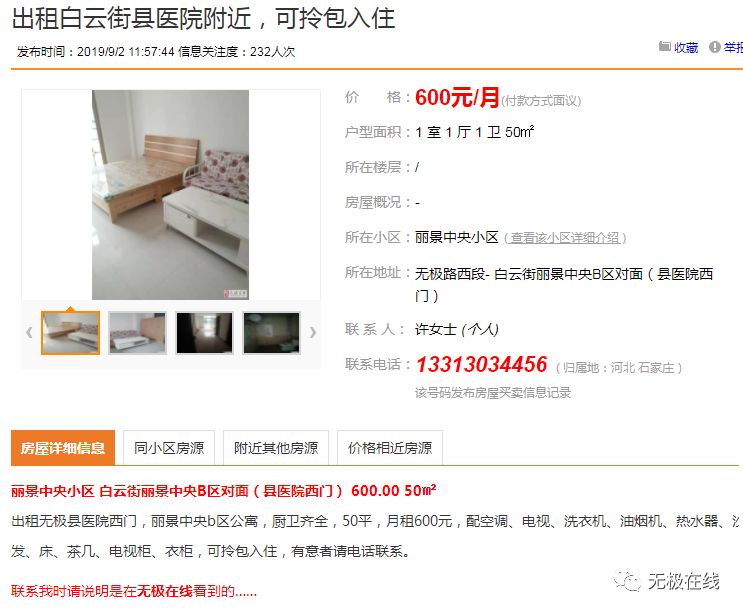The height and width of the screenshot is (613, 743).
Task: Click the 举报 exclamation icon
Action: click(715, 47)
